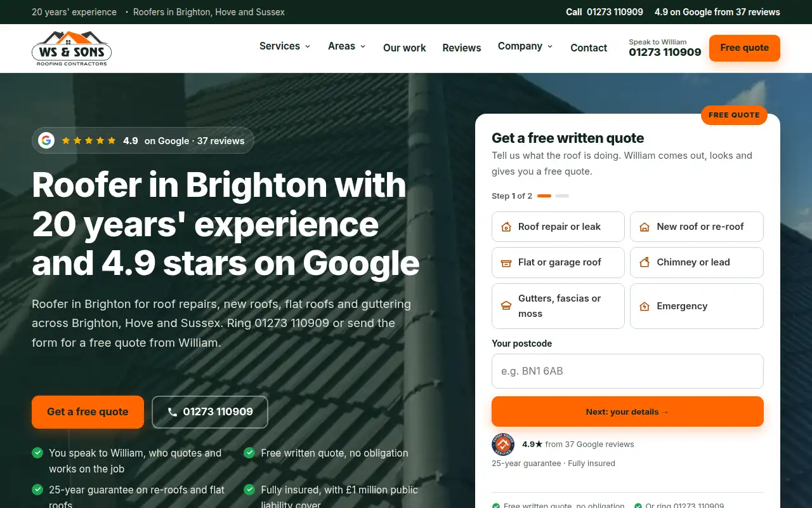Select Gutters, fascias or moss option

point(558,306)
